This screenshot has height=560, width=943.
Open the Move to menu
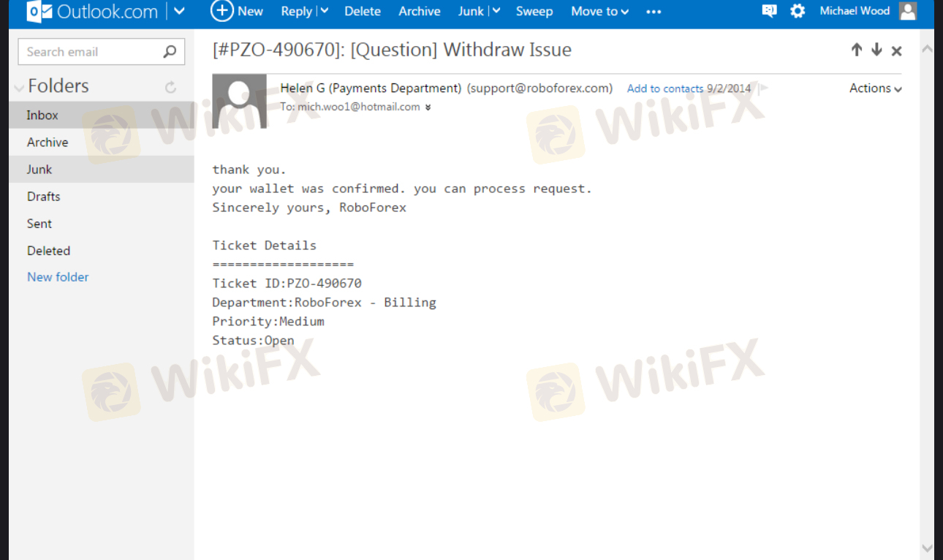(600, 11)
